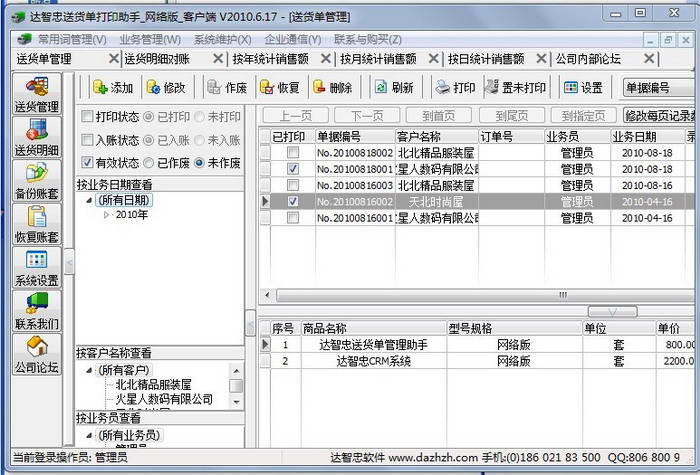The image size is (700, 475).
Task: Toggle detail pane using the V handle
Action: (x=612, y=311)
